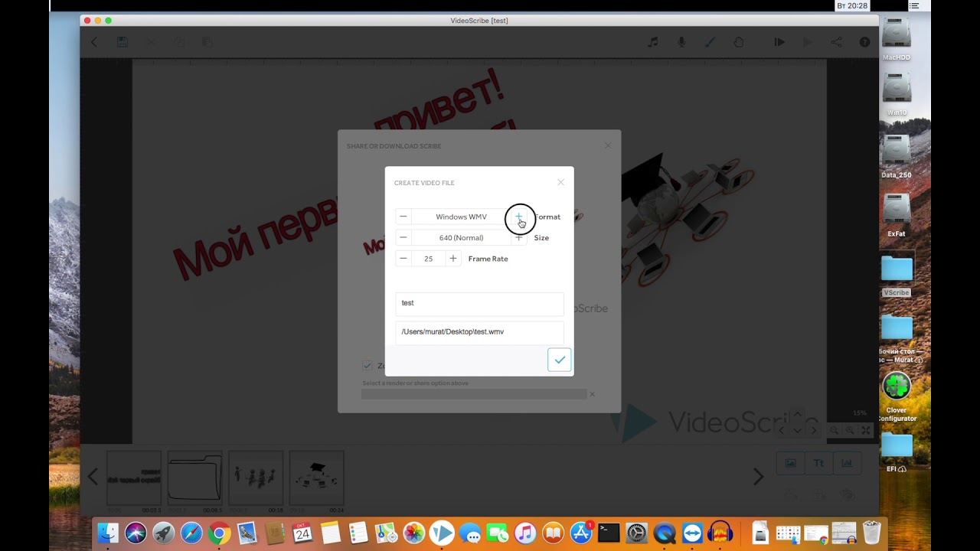
Task: Click the Paste icon in the toolbar
Action: click(207, 42)
